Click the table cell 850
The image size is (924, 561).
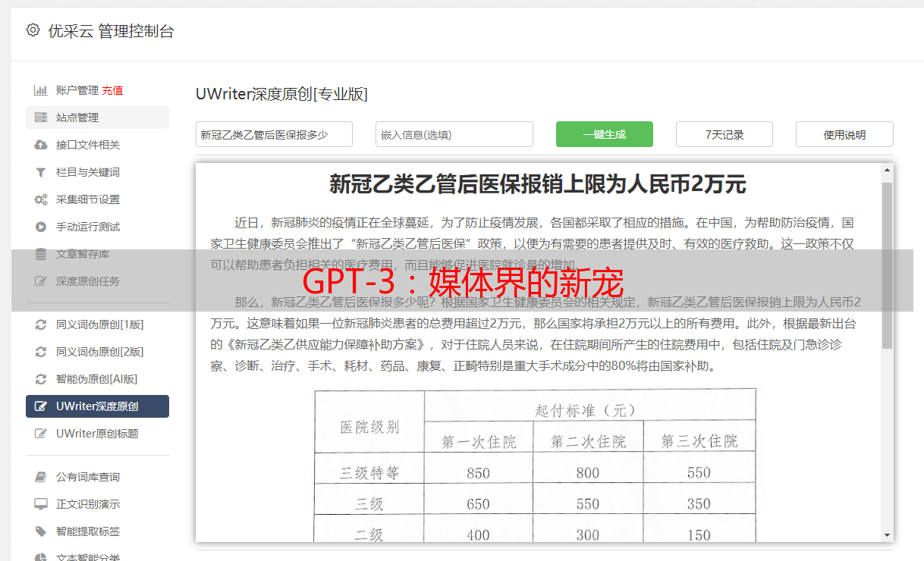pyautogui.click(x=479, y=473)
